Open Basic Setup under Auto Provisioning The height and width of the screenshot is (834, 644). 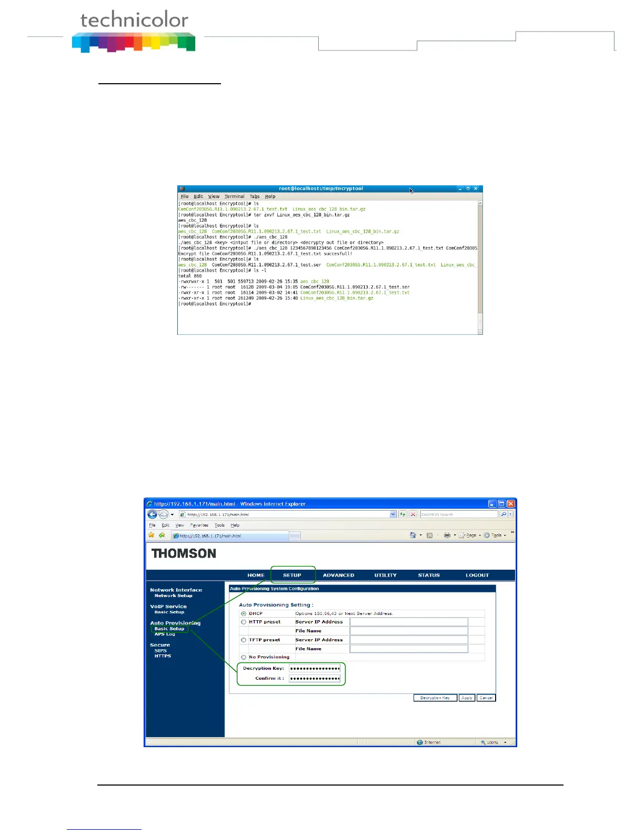click(169, 629)
